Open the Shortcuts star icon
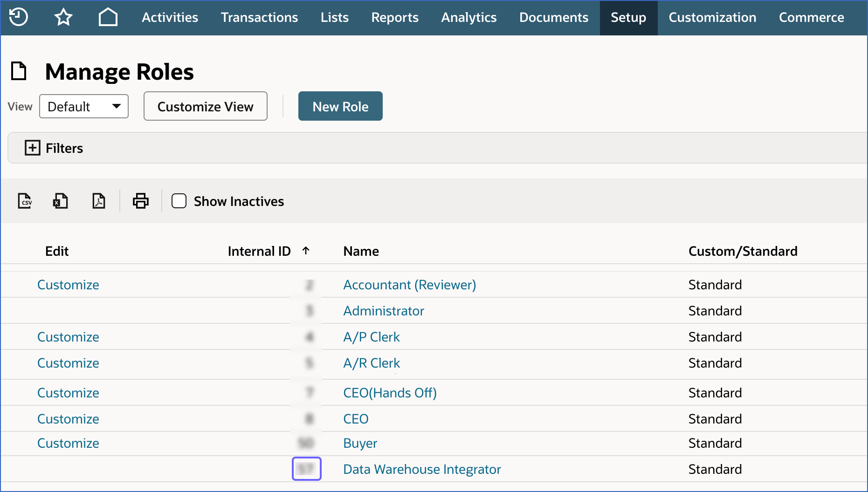Image resolution: width=868 pixels, height=492 pixels. pyautogui.click(x=63, y=17)
